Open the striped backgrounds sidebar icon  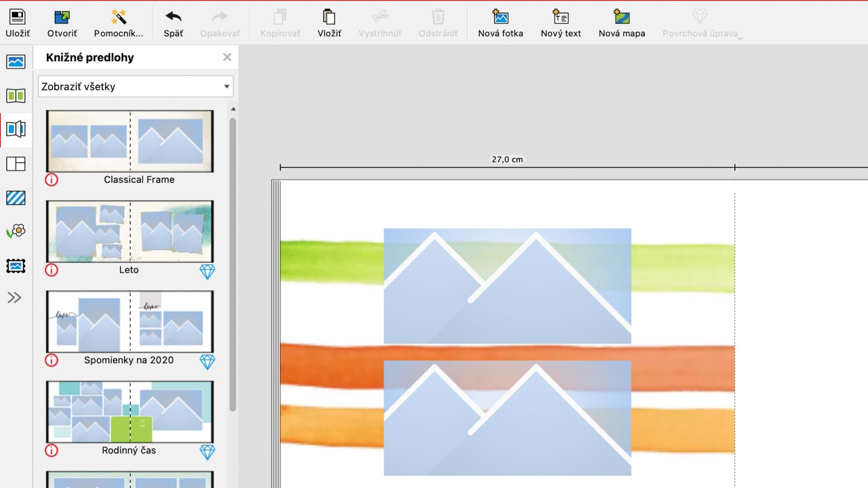[16, 198]
